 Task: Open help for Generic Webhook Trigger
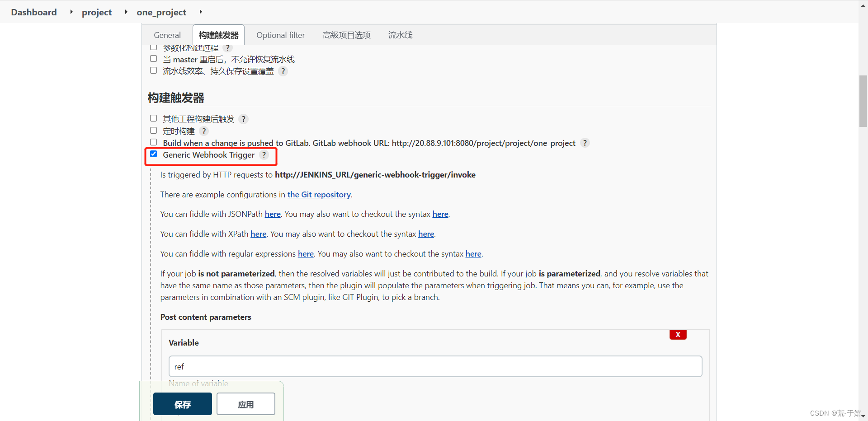pos(264,155)
